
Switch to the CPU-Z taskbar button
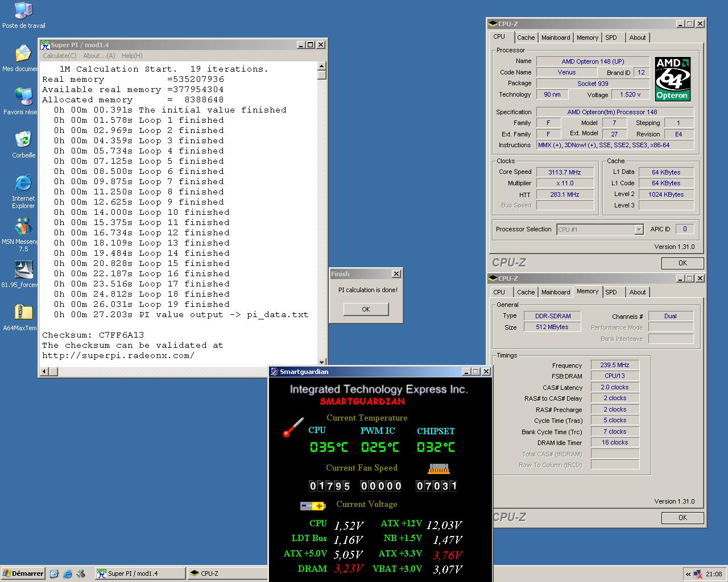point(227,574)
